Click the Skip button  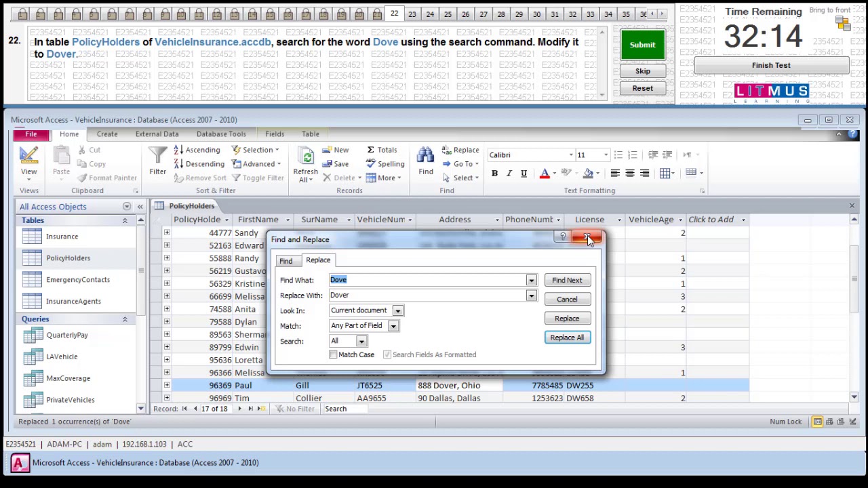point(642,71)
